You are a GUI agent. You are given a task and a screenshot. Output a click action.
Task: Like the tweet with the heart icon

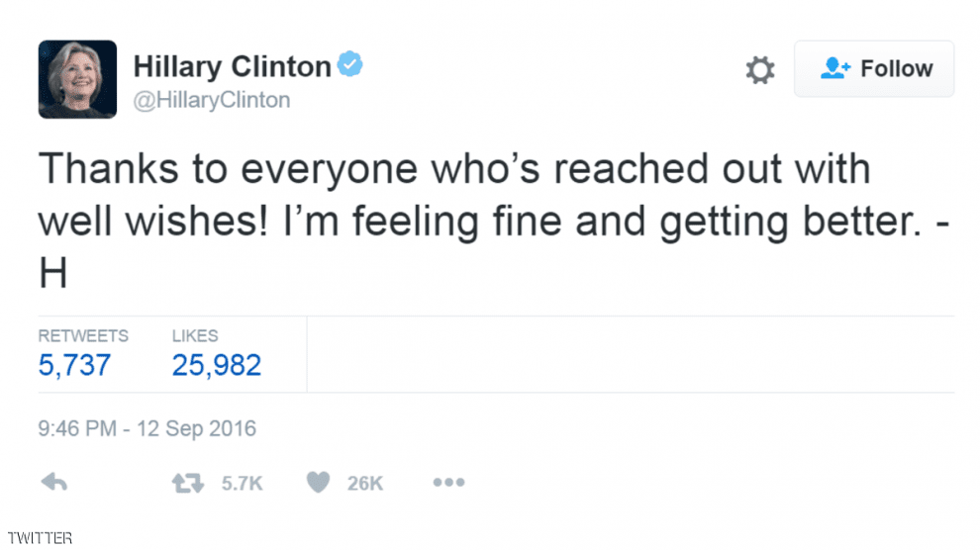tap(318, 483)
